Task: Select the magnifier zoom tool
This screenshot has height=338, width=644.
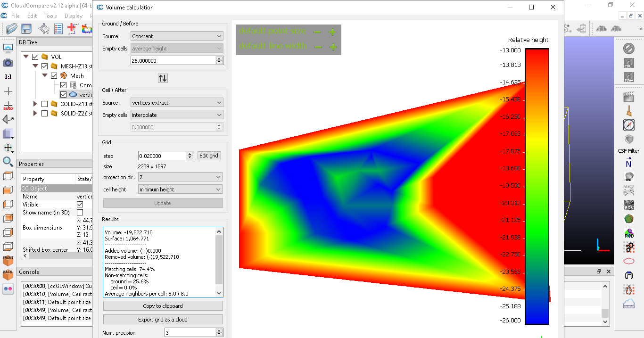Action: 8,162
